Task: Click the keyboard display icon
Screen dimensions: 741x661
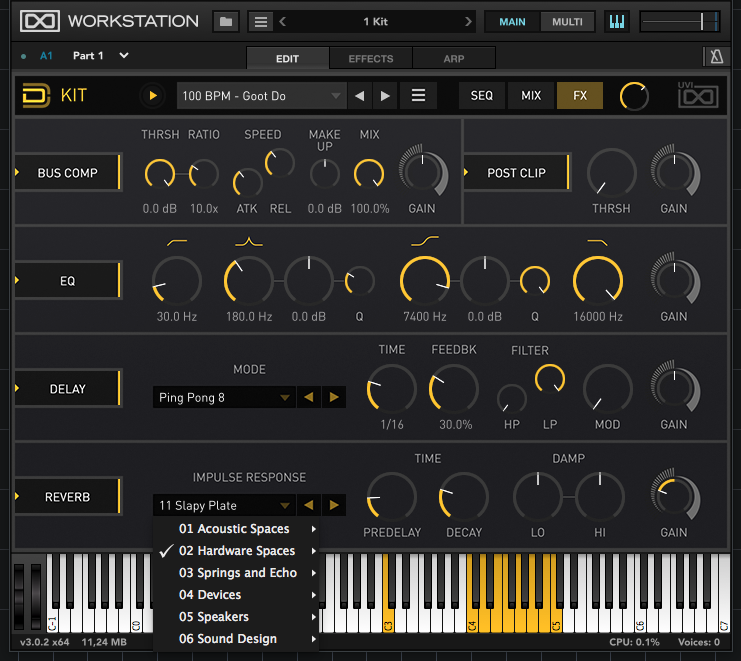Action: coord(617,21)
